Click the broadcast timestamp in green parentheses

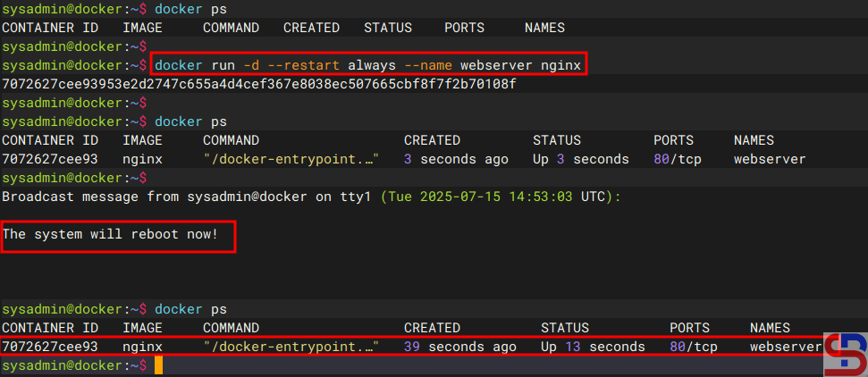pos(490,196)
